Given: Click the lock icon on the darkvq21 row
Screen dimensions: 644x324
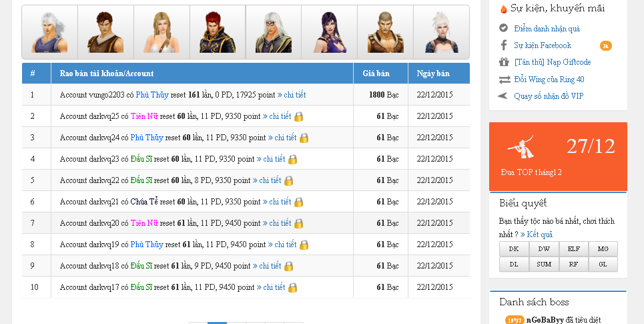Looking at the screenshot, I should [x=299, y=202].
